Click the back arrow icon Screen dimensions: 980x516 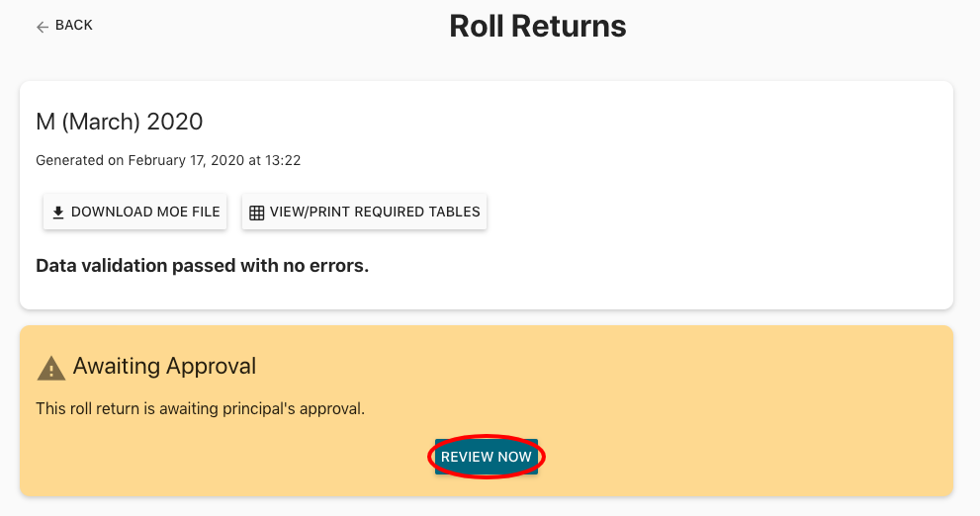click(43, 27)
